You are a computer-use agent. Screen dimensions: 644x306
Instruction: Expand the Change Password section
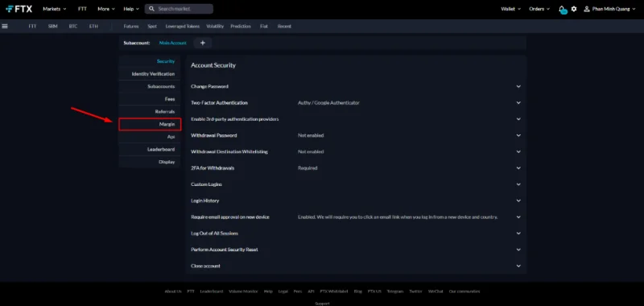(x=518, y=86)
